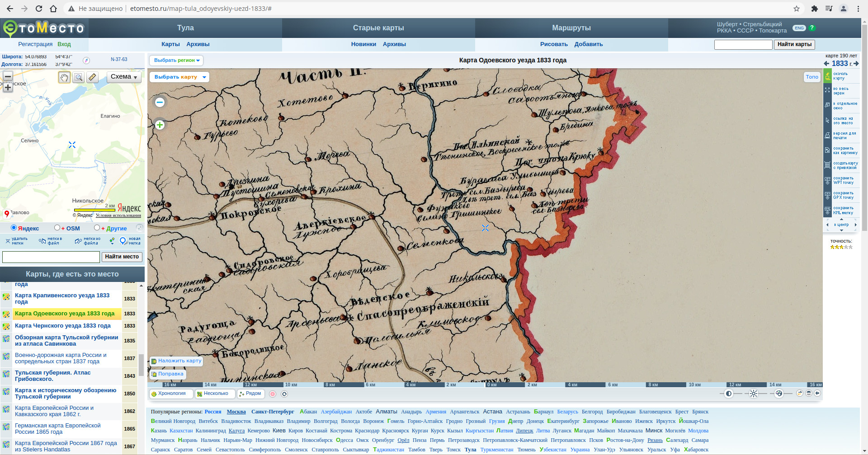Image resolution: width=868 pixels, height=455 pixels.
Task: Click the back arrow icon at bottom right
Action: coord(817,394)
